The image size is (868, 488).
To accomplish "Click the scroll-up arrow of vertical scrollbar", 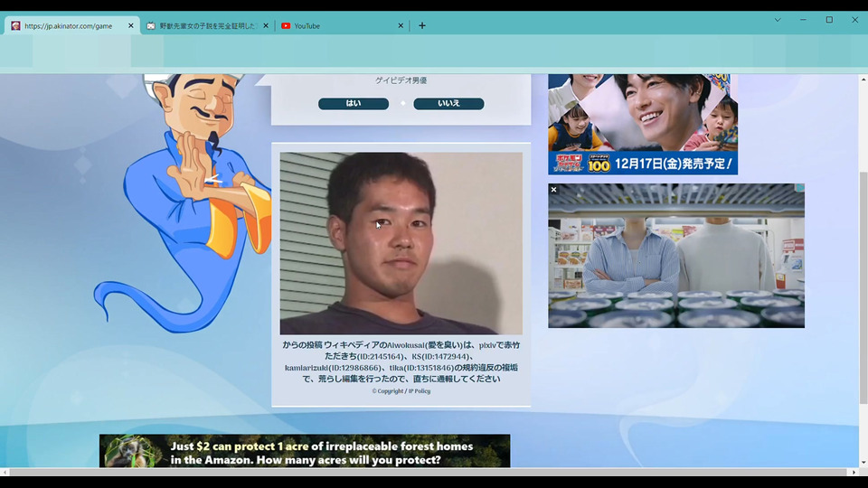I will pos(863,80).
